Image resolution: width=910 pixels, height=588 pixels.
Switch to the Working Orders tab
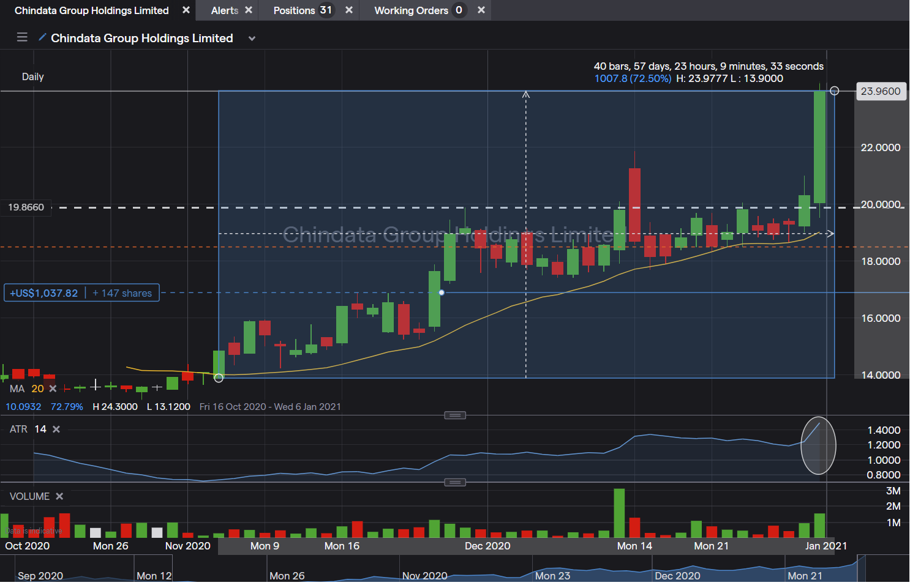point(411,10)
